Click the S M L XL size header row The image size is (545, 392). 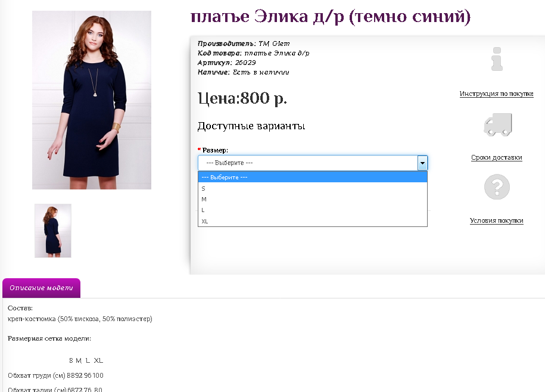(x=86, y=361)
